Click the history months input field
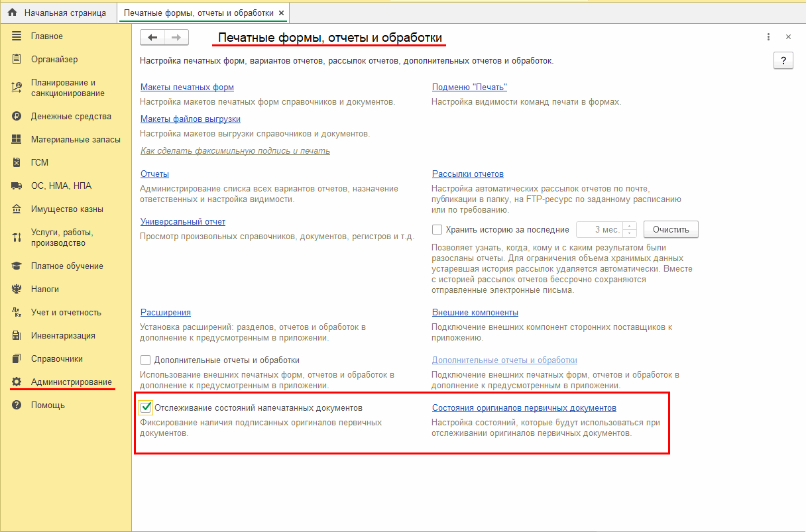The height and width of the screenshot is (532, 806). point(599,230)
